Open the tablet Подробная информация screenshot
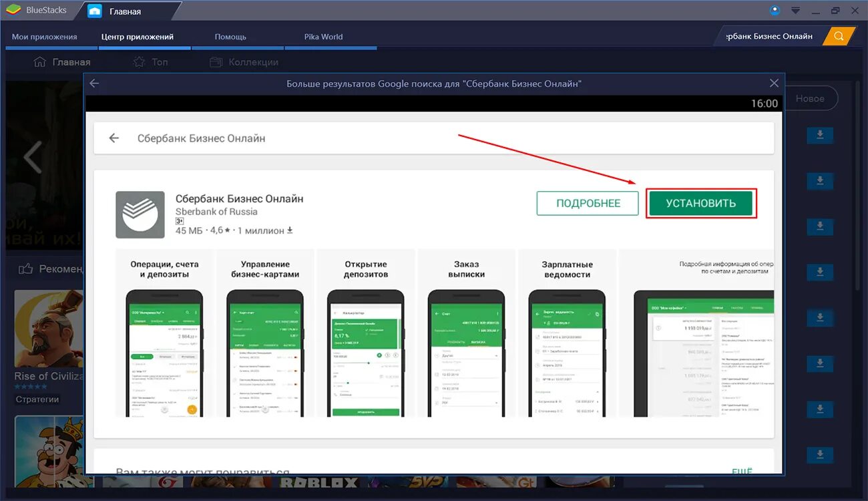 [696, 334]
